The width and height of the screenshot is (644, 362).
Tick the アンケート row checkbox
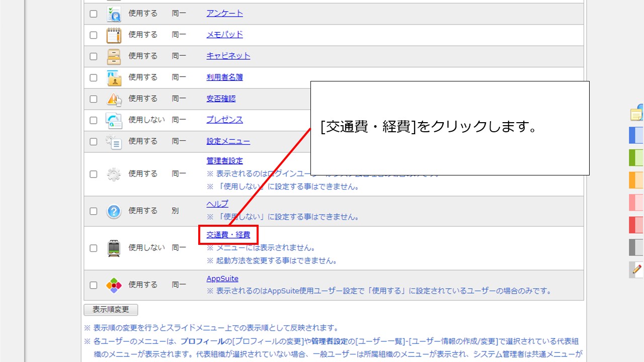coord(93,14)
